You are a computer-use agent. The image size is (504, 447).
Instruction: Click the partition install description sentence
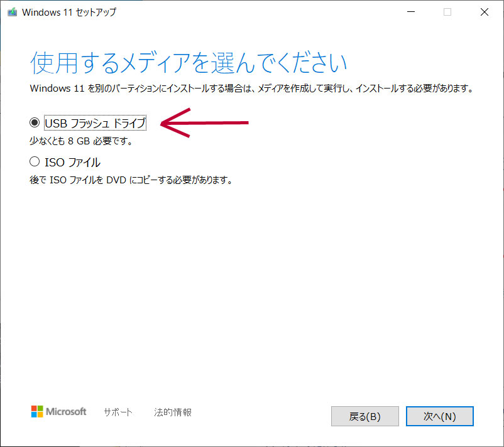click(x=251, y=89)
